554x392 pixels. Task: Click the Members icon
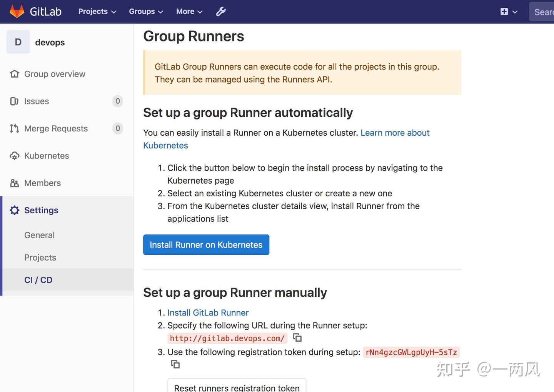pyautogui.click(x=14, y=183)
